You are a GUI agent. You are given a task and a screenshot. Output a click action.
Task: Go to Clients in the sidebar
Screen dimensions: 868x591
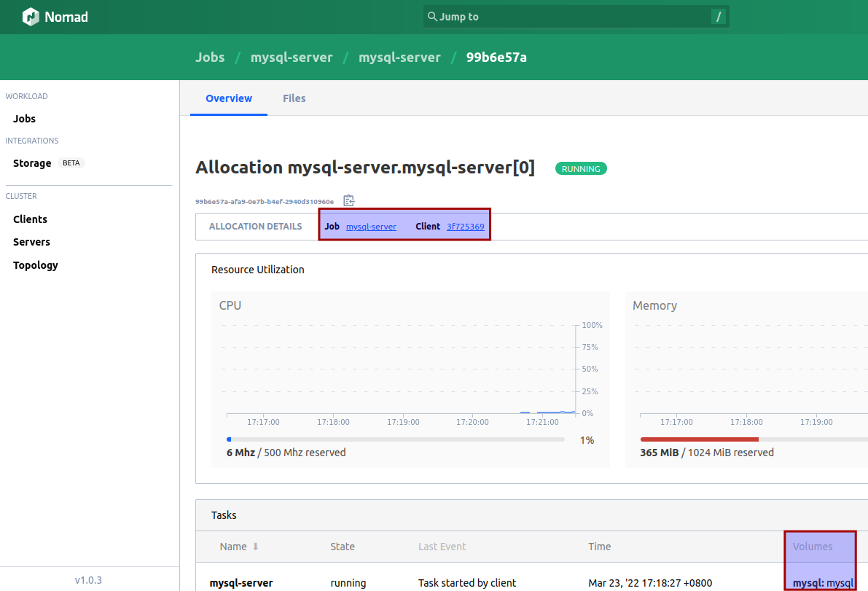click(x=30, y=219)
